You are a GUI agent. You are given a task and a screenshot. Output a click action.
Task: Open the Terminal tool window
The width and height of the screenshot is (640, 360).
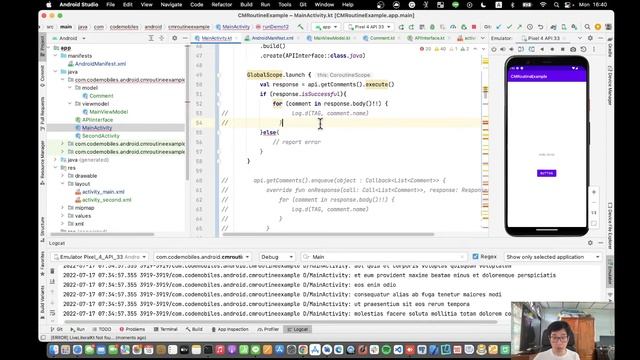point(165,329)
